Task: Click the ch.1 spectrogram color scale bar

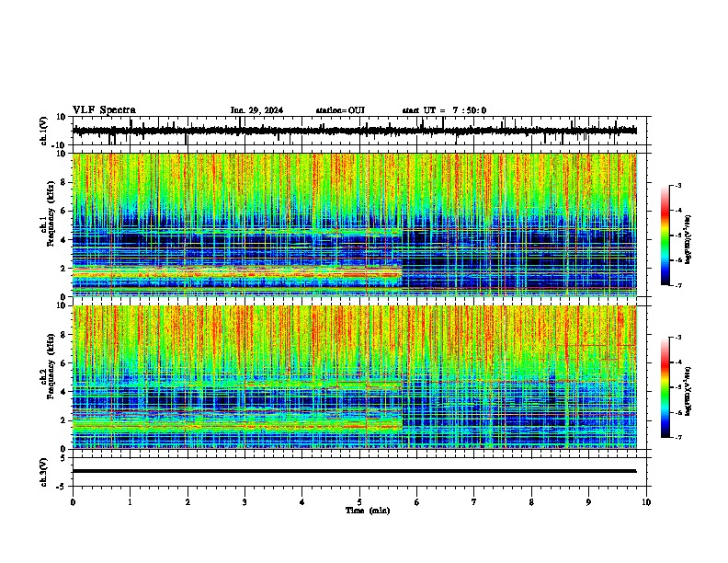Action: coord(665,236)
